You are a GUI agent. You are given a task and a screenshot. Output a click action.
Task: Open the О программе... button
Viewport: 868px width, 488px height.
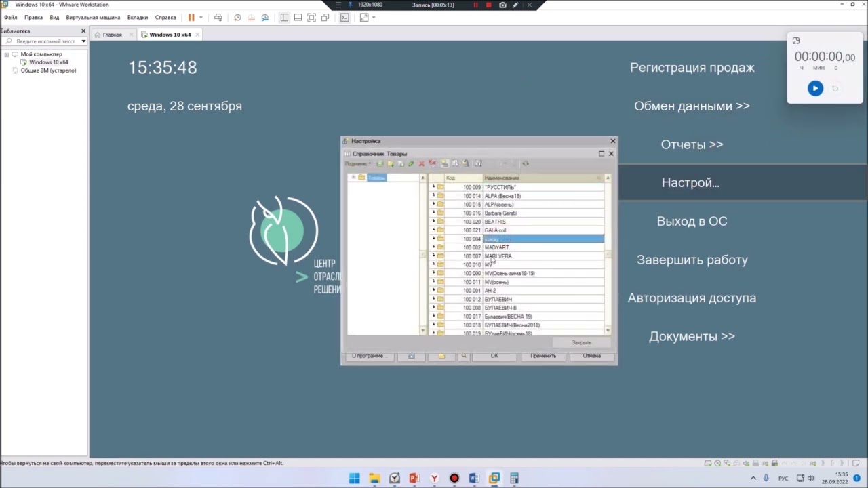click(368, 356)
